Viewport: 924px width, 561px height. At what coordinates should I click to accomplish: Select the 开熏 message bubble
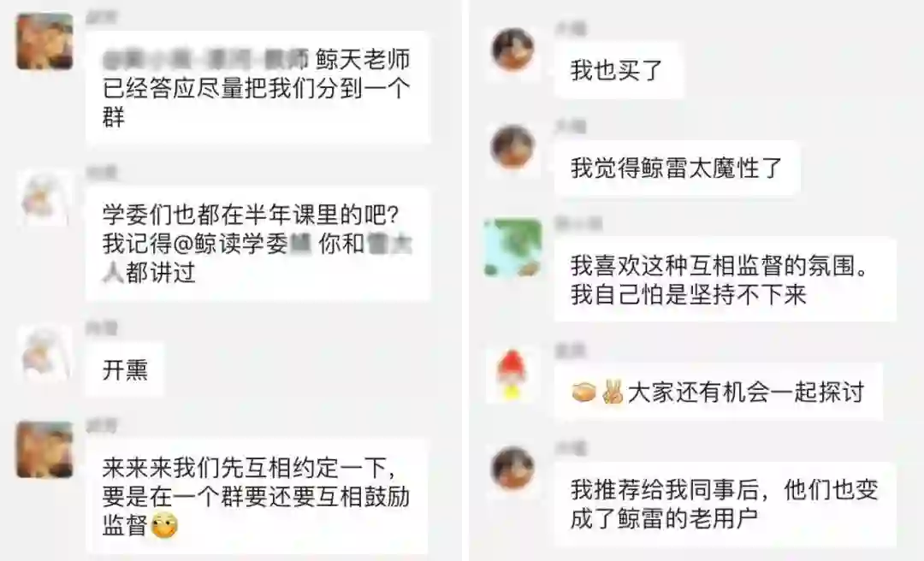click(124, 369)
